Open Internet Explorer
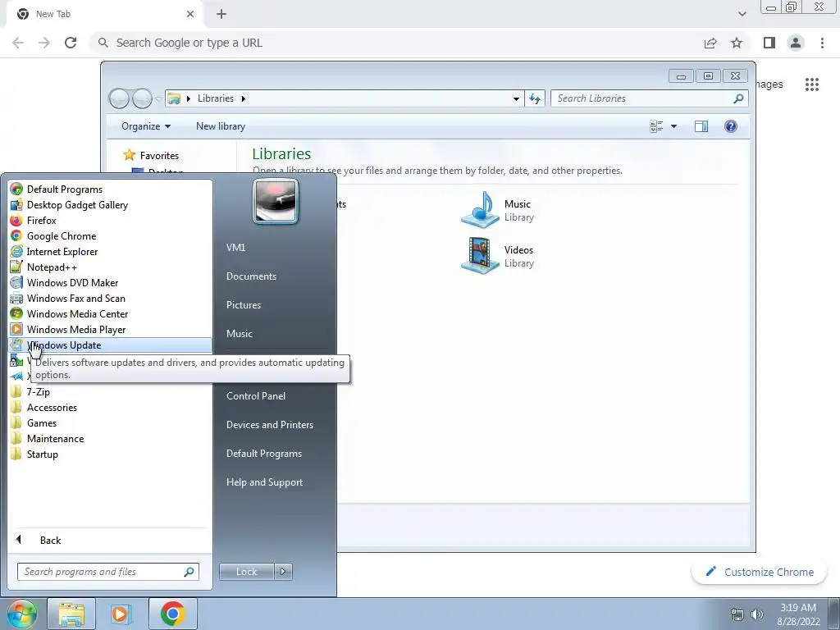 pos(62,251)
